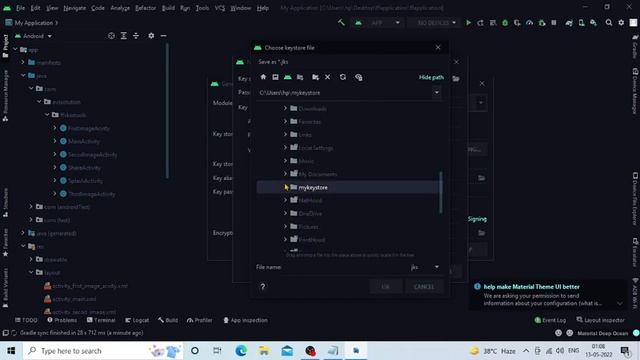640x360 pixels.
Task: Click the path text field in chooser
Action: point(344,93)
